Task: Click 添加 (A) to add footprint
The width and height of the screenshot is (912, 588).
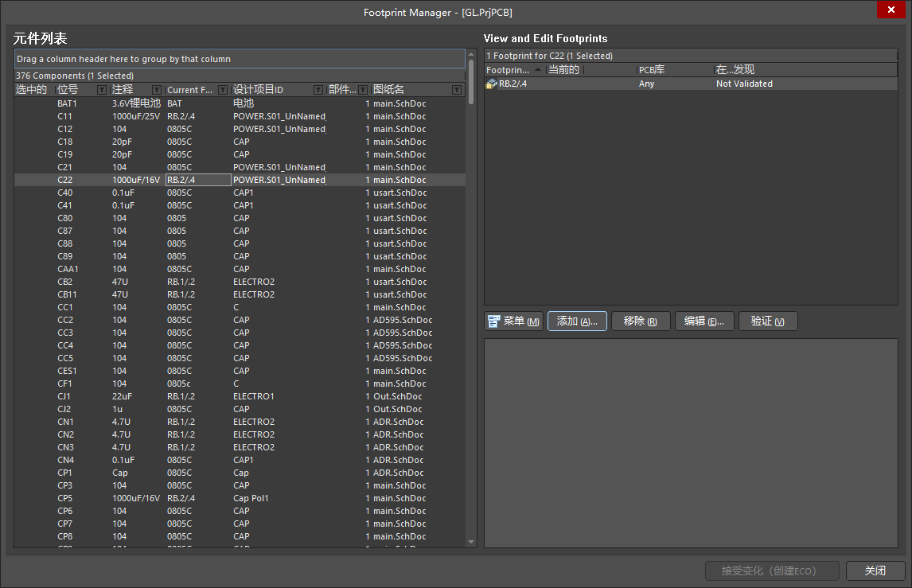Action: coord(577,321)
